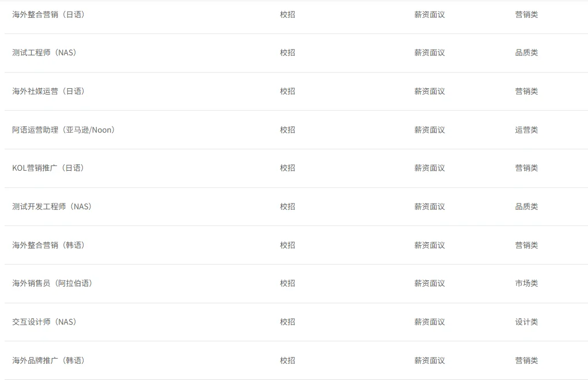Select the 海外社媒运营（日语） position
Screen dimensions: 588x380
point(48,91)
